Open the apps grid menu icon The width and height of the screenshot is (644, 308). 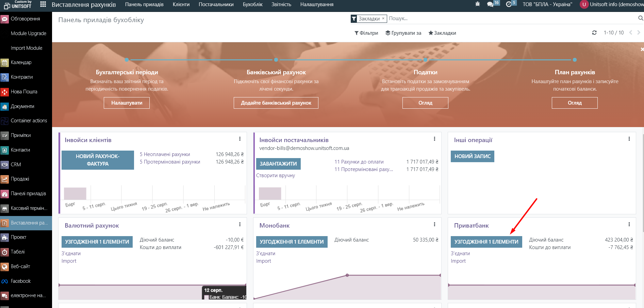tap(43, 4)
